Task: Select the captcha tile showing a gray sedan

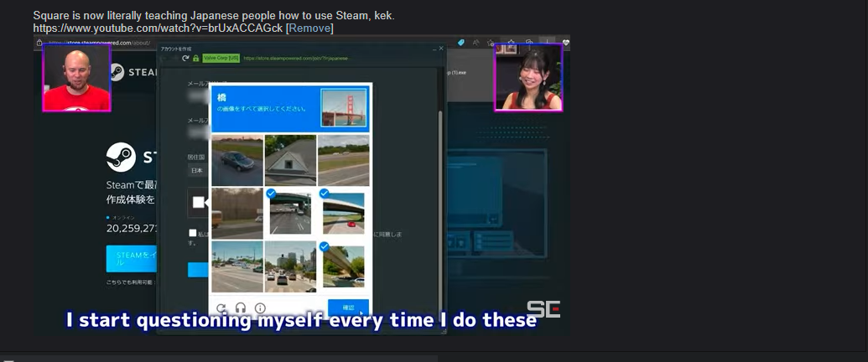Action: pyautogui.click(x=237, y=160)
